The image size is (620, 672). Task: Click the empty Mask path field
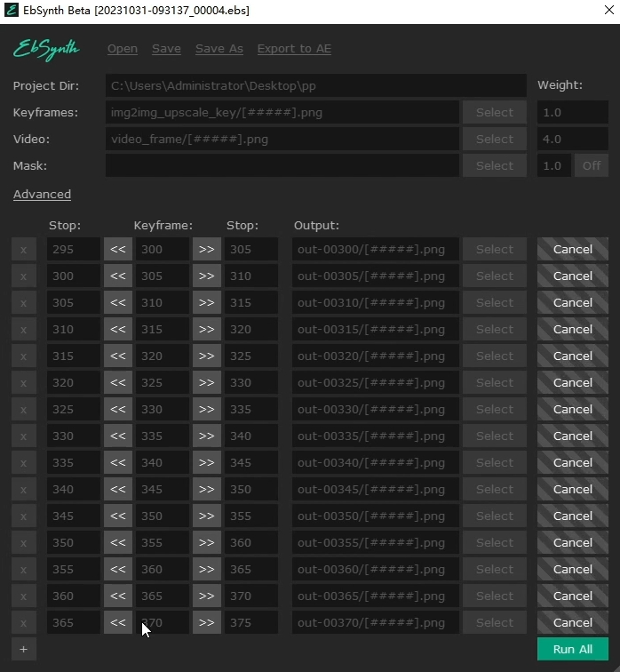point(282,166)
